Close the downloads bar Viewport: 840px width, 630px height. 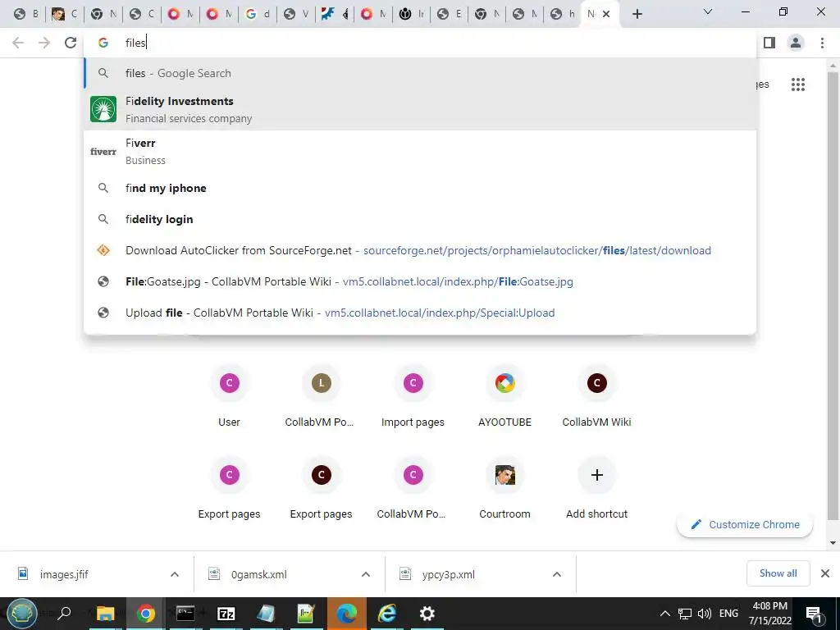tap(825, 573)
